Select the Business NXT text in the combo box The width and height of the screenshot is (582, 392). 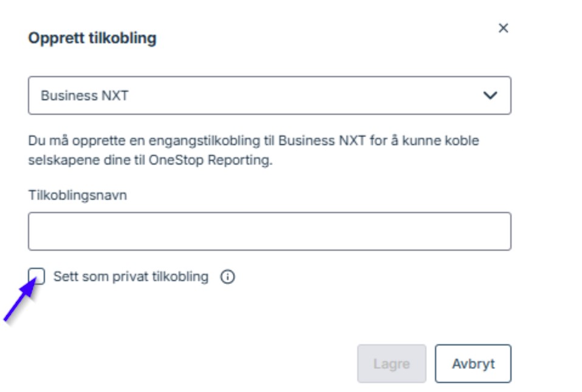[x=84, y=95]
